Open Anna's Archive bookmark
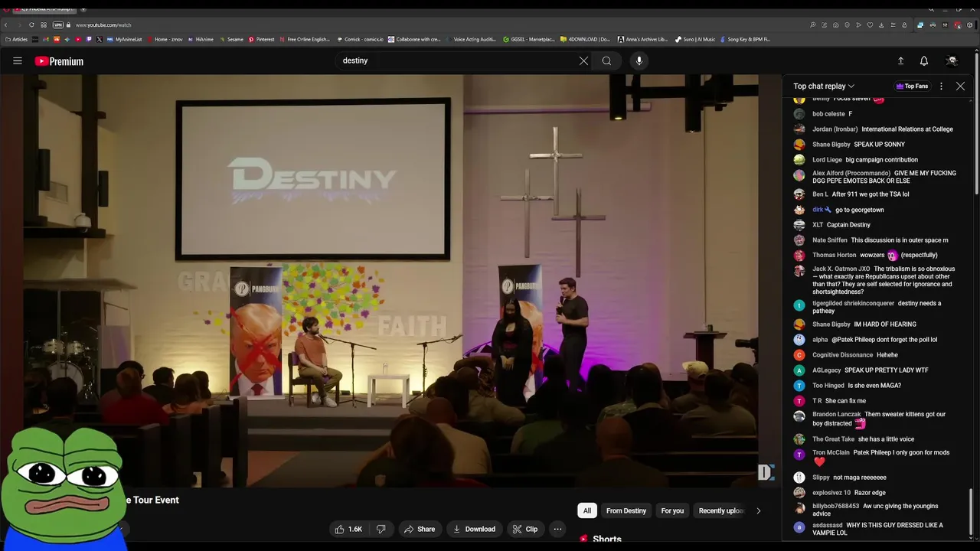This screenshot has height=551, width=980. 643,39
